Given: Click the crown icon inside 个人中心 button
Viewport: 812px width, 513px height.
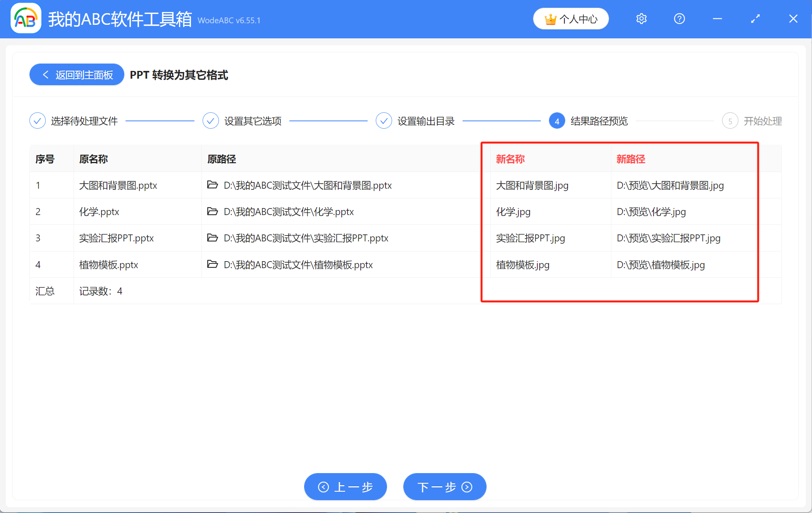Looking at the screenshot, I should (551, 18).
